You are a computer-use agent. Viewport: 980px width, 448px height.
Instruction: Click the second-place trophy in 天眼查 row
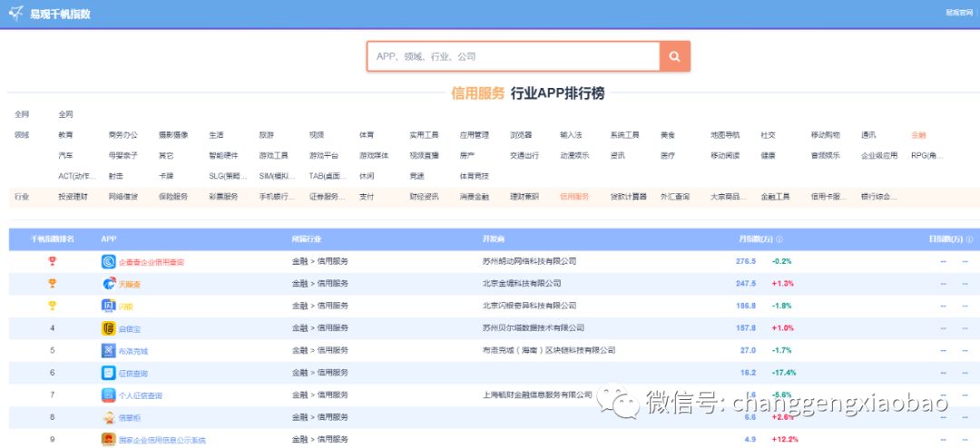coord(53,283)
